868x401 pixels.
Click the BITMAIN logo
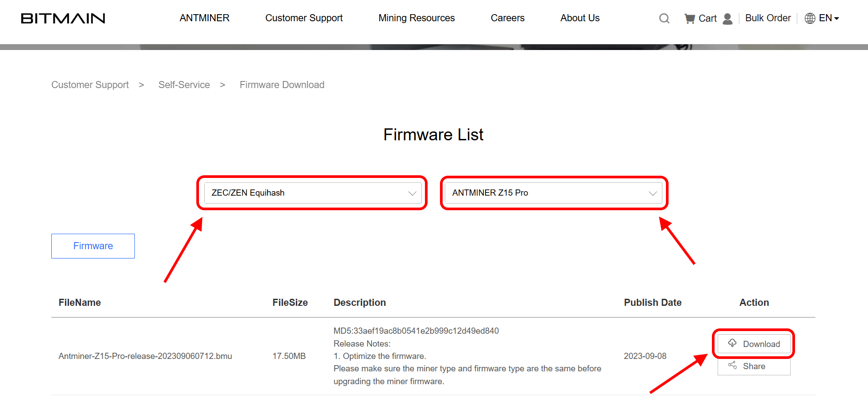63,18
